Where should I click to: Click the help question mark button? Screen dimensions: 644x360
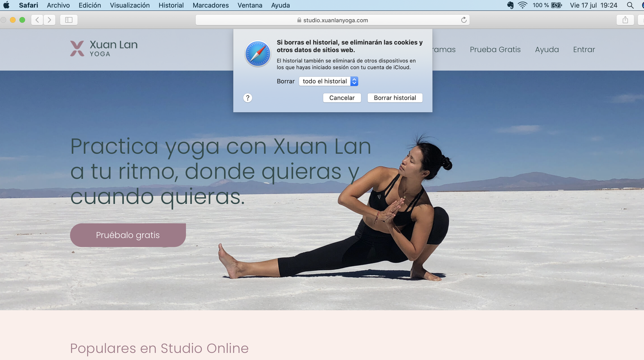pos(247,98)
